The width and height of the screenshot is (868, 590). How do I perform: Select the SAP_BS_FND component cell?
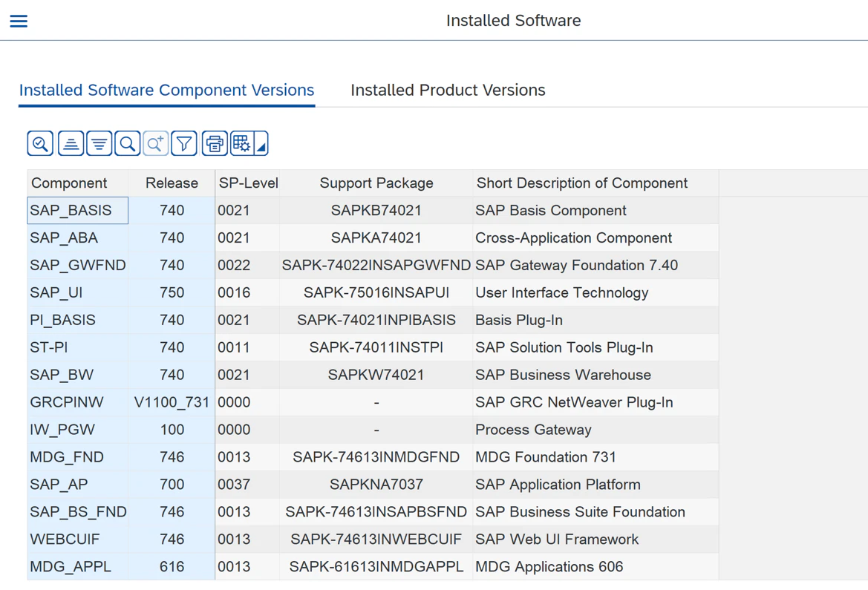coord(77,512)
